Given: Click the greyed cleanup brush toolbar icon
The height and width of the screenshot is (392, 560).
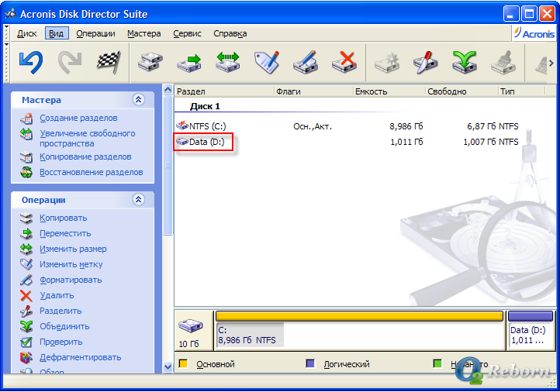Looking at the screenshot, I should tap(503, 63).
